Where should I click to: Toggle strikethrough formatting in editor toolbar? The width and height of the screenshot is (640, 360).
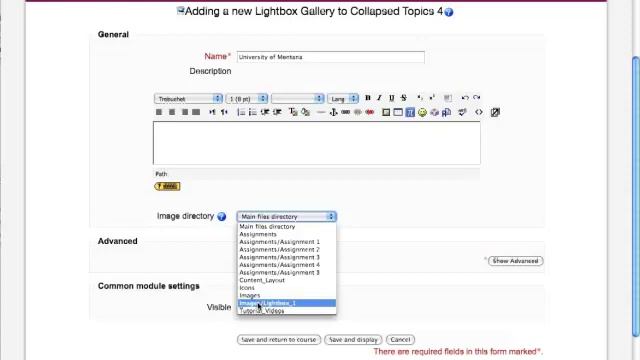(404, 98)
